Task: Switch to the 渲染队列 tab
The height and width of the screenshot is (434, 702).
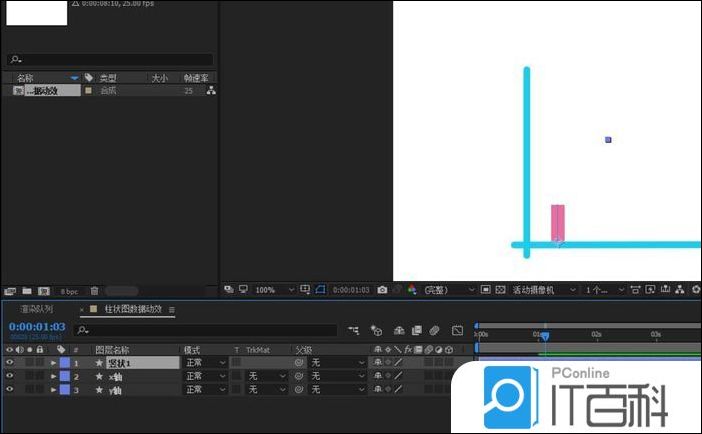Action: pyautogui.click(x=37, y=309)
